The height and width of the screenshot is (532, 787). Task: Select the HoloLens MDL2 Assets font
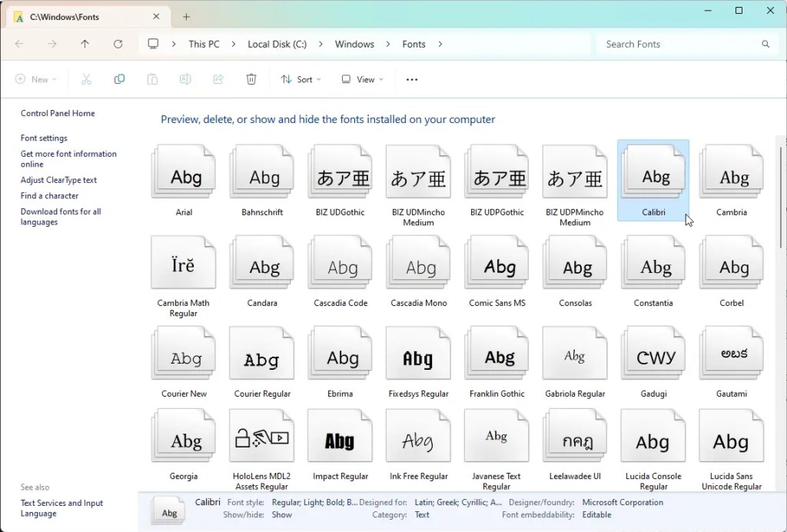262,436
